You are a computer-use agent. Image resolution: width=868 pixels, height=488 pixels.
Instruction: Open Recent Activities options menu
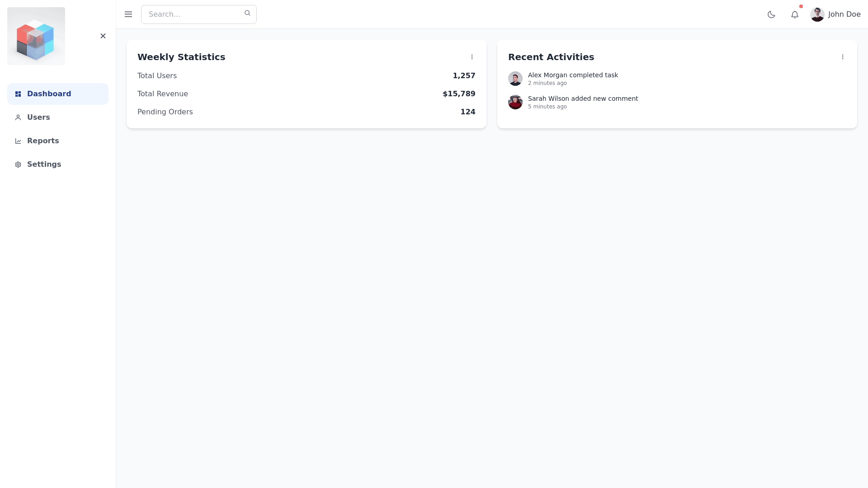click(x=843, y=57)
